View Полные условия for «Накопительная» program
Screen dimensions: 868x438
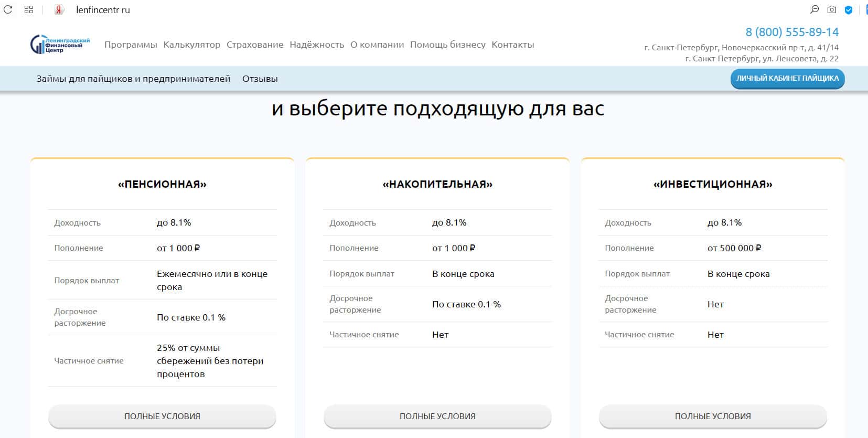tap(437, 416)
